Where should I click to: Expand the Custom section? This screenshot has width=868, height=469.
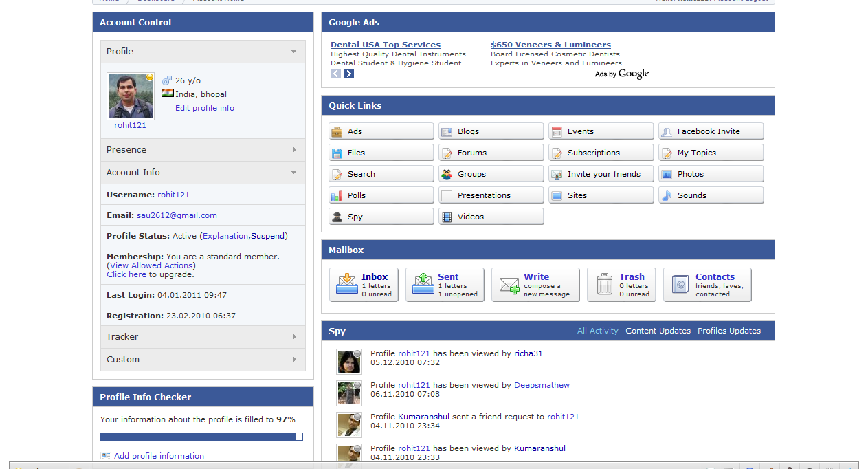click(294, 360)
